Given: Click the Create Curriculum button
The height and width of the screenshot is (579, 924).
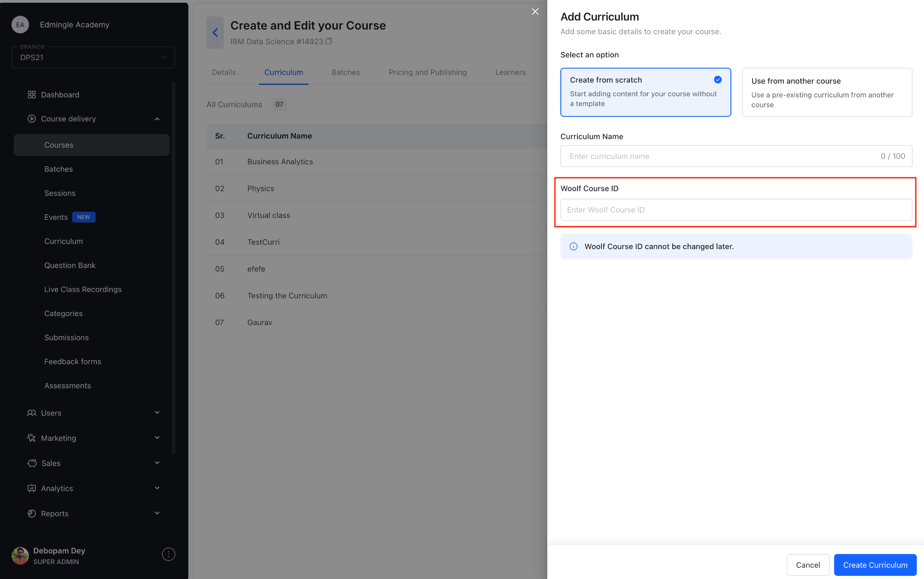Looking at the screenshot, I should [x=875, y=565].
